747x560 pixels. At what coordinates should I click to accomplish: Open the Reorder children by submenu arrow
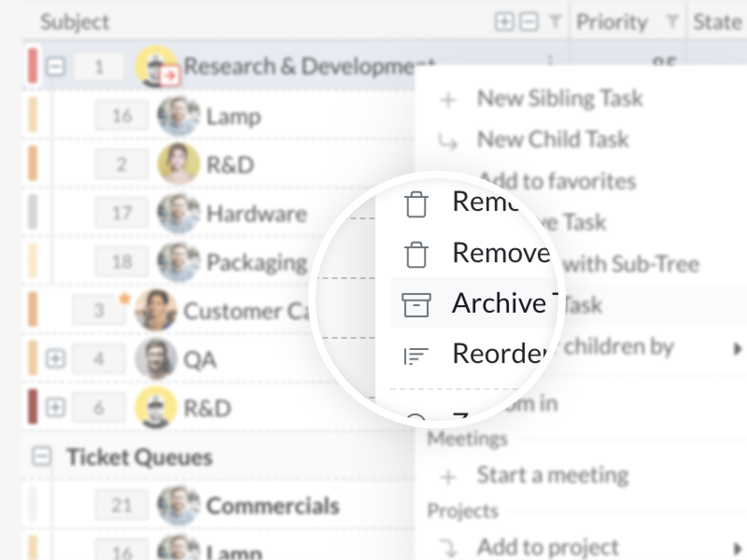tap(737, 349)
